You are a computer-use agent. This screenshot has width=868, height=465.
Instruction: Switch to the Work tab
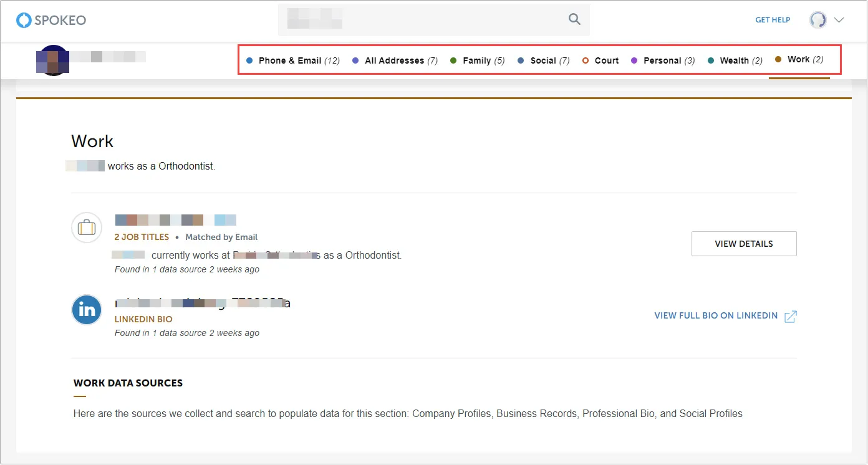point(799,59)
